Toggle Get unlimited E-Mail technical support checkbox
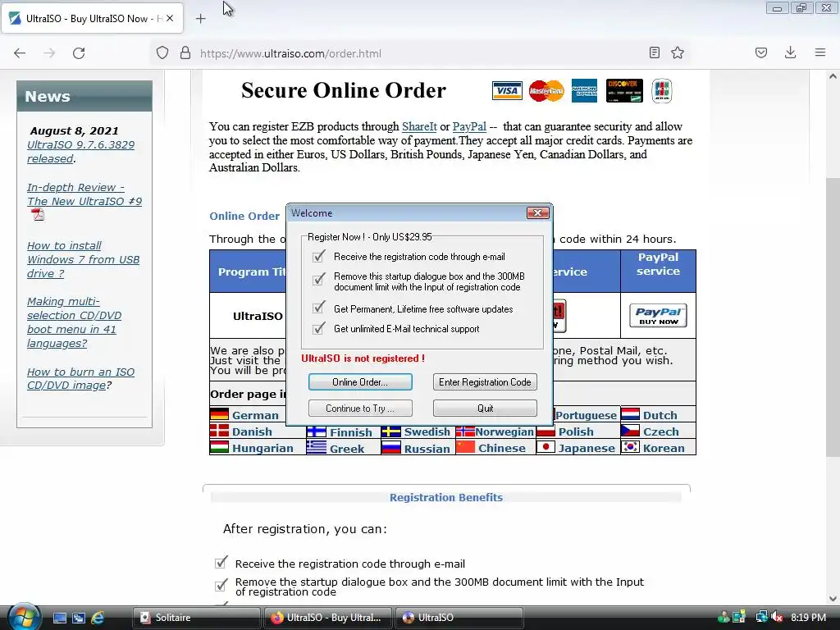 319,328
